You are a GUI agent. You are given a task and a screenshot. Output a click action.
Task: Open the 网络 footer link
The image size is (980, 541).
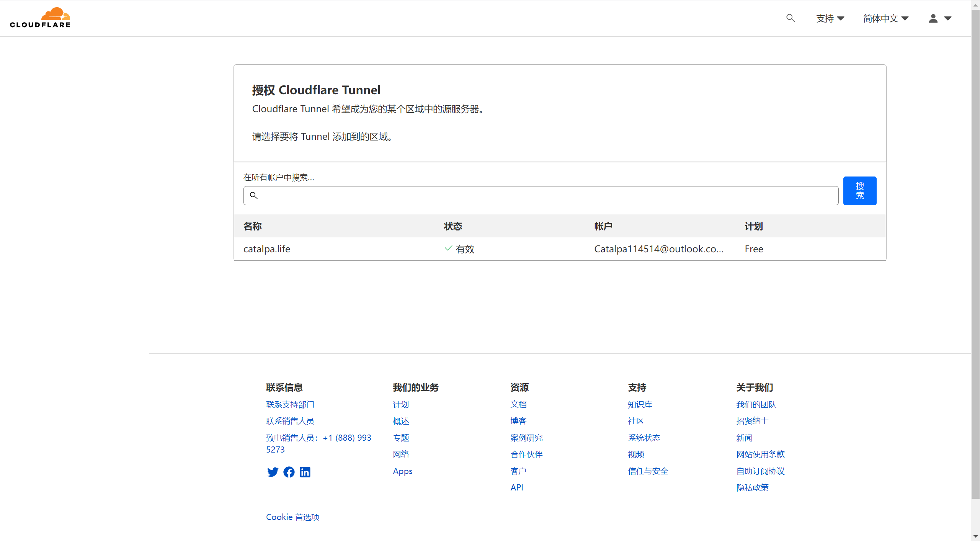[x=401, y=454]
